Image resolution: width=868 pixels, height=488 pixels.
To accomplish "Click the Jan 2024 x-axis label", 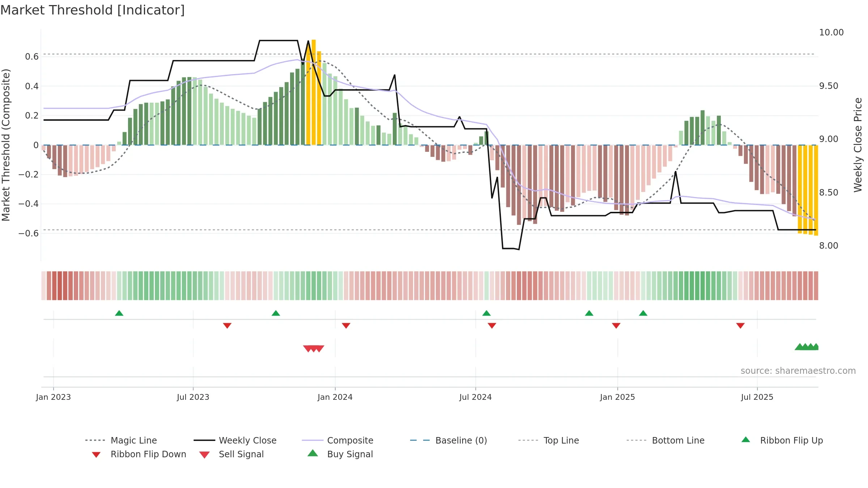I will (x=335, y=397).
